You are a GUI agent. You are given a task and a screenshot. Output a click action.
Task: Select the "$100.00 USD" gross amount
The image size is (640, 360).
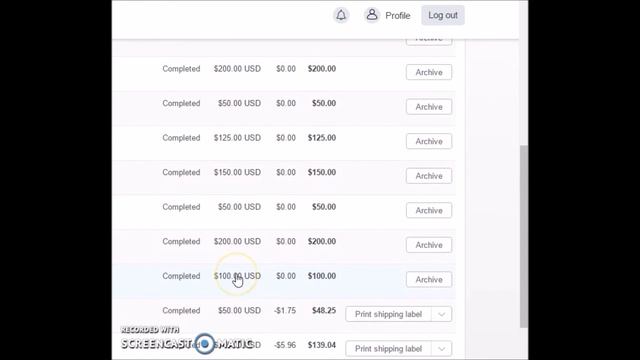click(x=237, y=276)
